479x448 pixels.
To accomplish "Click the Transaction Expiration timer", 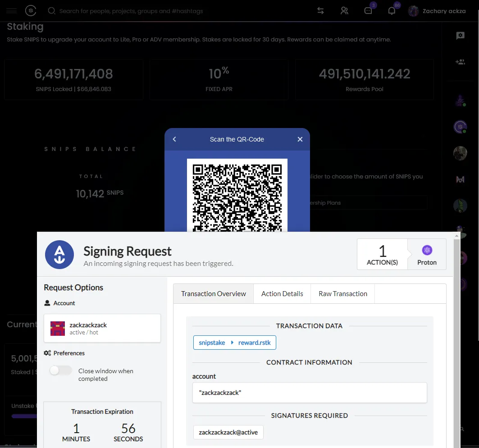I will click(102, 425).
